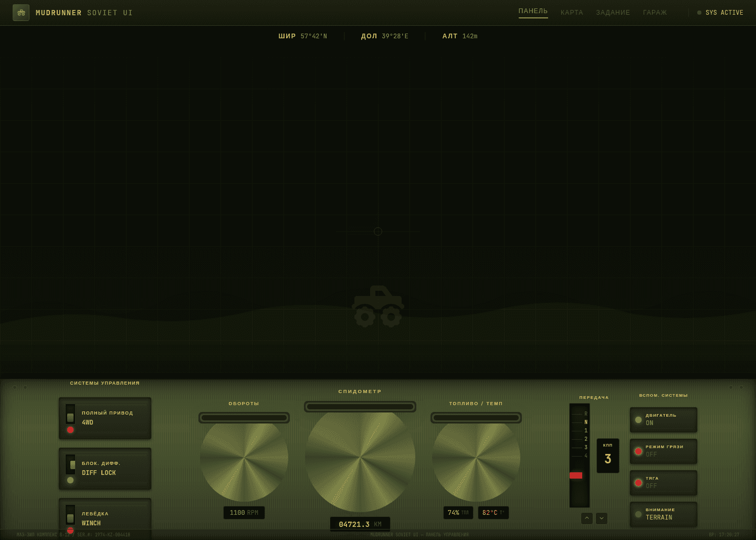The image size is (756, 540).
Task: Click the lamp beside ДВИГАТЕЛЬ ON
Action: (x=638, y=420)
